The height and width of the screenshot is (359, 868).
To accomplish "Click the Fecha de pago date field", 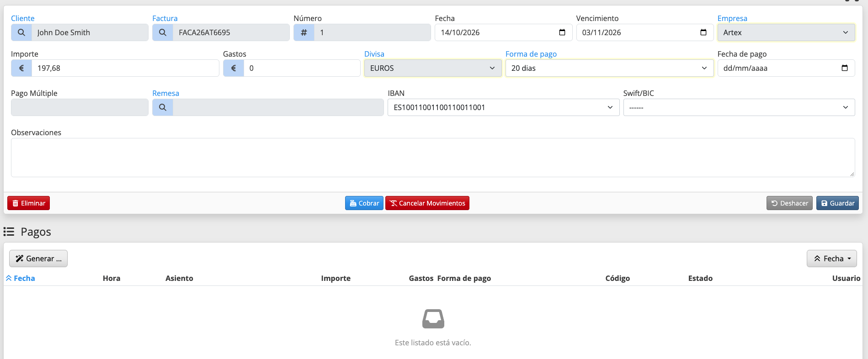I will tap(786, 68).
